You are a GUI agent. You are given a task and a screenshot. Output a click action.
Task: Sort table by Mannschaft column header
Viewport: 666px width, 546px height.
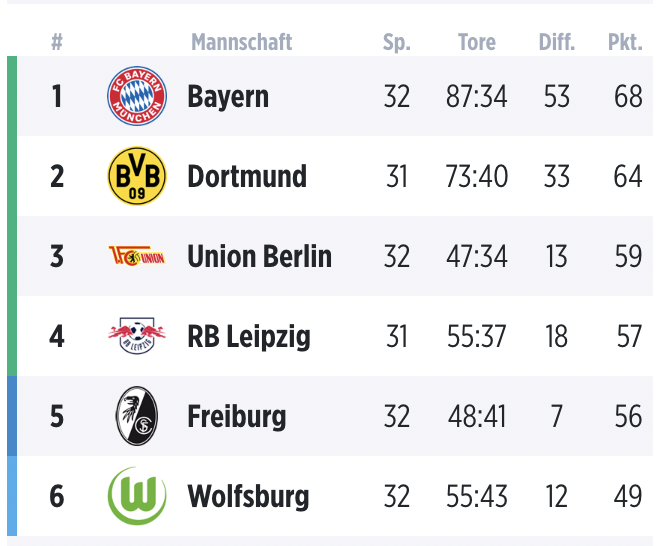click(x=242, y=42)
